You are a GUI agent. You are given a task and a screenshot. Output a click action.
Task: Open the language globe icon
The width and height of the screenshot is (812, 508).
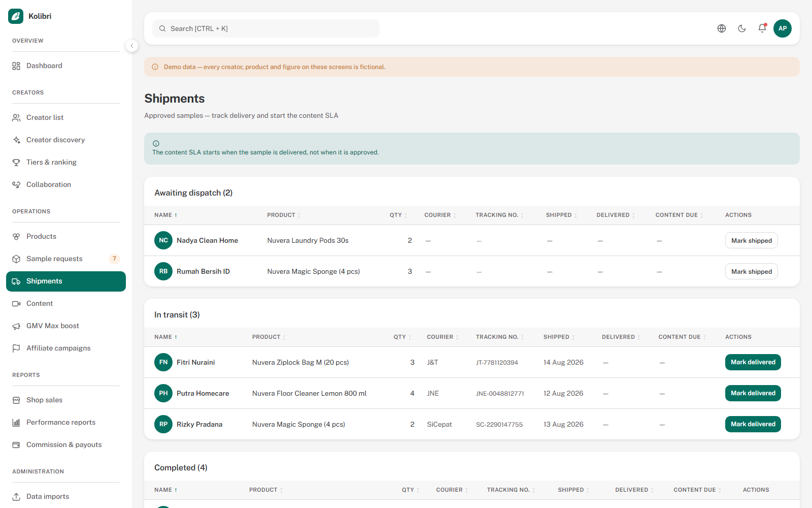click(722, 28)
